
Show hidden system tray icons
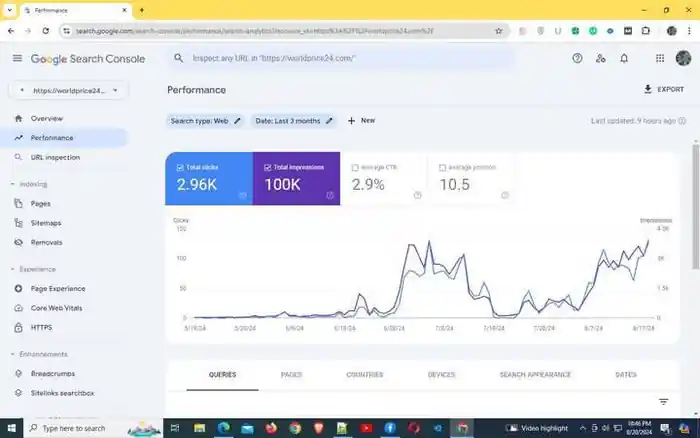tap(583, 428)
